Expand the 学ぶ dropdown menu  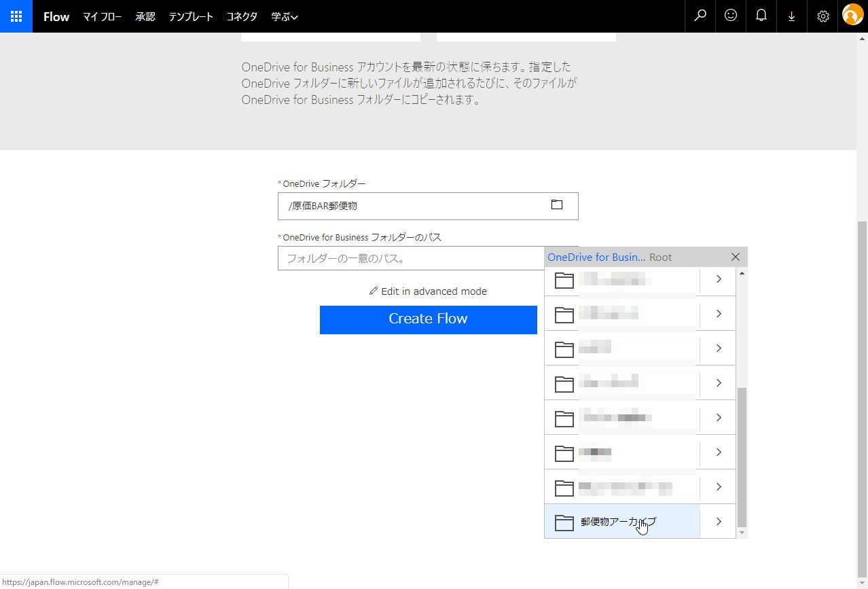[285, 17]
